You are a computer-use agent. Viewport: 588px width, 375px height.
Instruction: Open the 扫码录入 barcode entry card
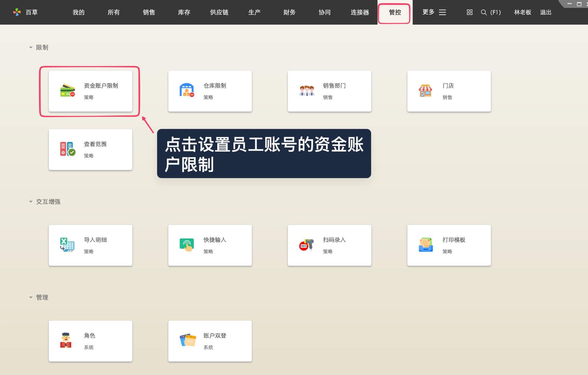point(329,245)
